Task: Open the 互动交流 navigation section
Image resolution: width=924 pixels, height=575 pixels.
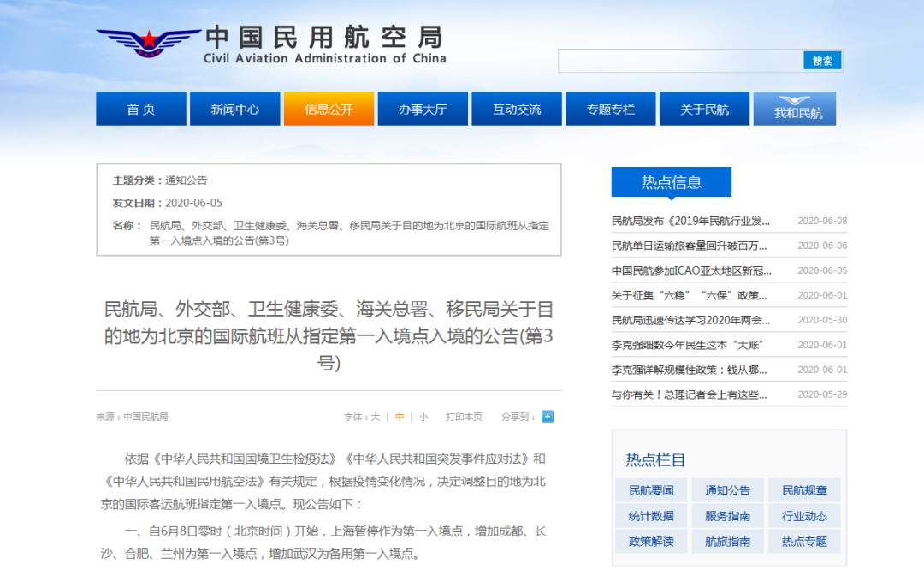Action: point(516,108)
